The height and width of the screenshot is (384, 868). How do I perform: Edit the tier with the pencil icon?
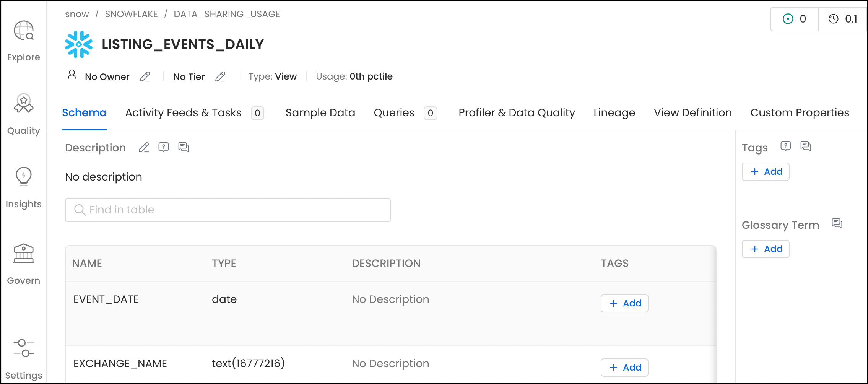[x=220, y=77]
